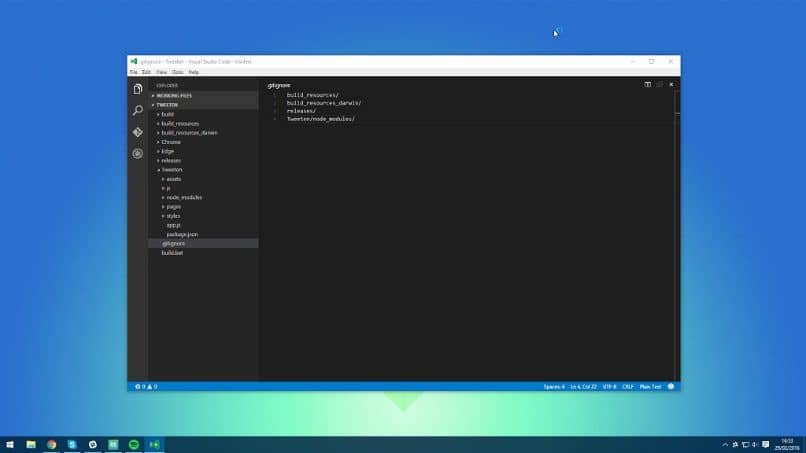Click the build_resources_darwin/ line in editor
806x453 pixels.
click(324, 103)
